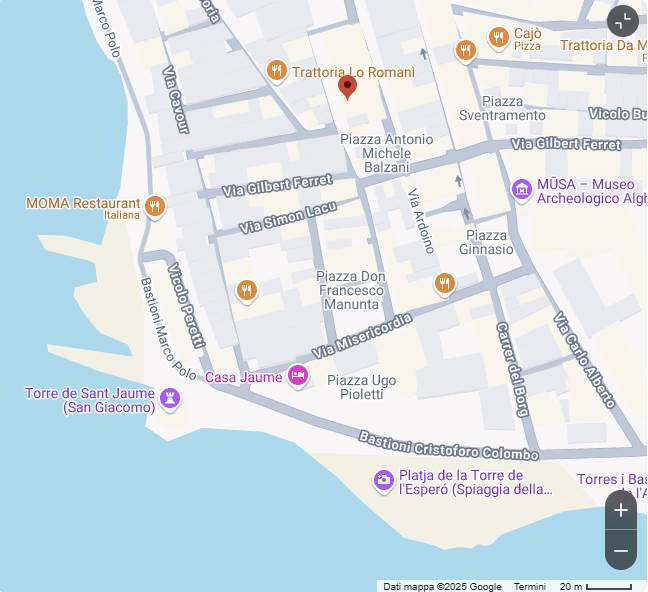Click the Piazza Ugo Pioletti label
Image resolution: width=648 pixels, height=592 pixels.
[362, 387]
